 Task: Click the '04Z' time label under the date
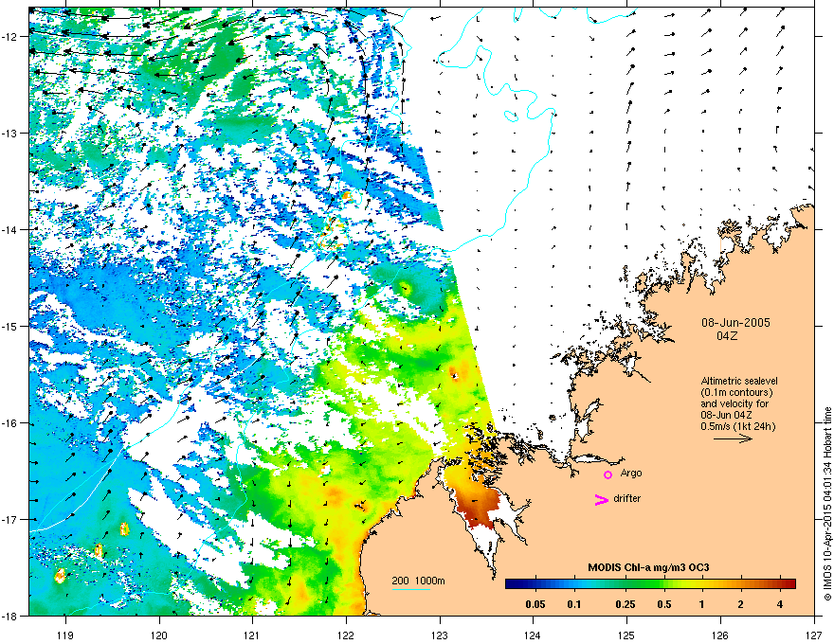[727, 336]
